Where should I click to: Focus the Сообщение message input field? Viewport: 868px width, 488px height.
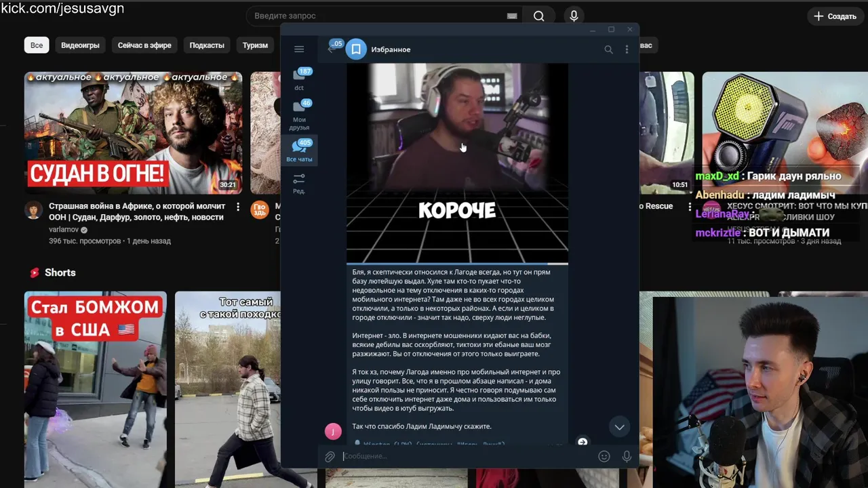467,456
